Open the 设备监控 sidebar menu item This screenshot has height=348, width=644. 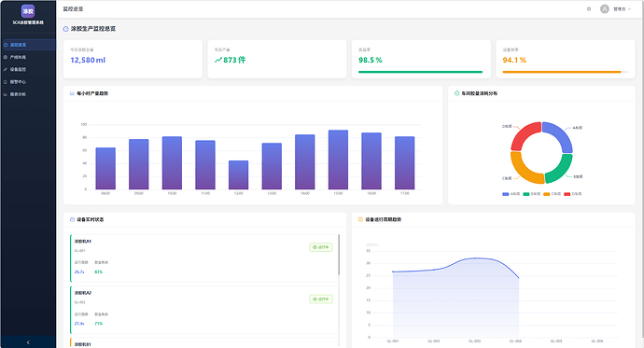(x=28, y=69)
